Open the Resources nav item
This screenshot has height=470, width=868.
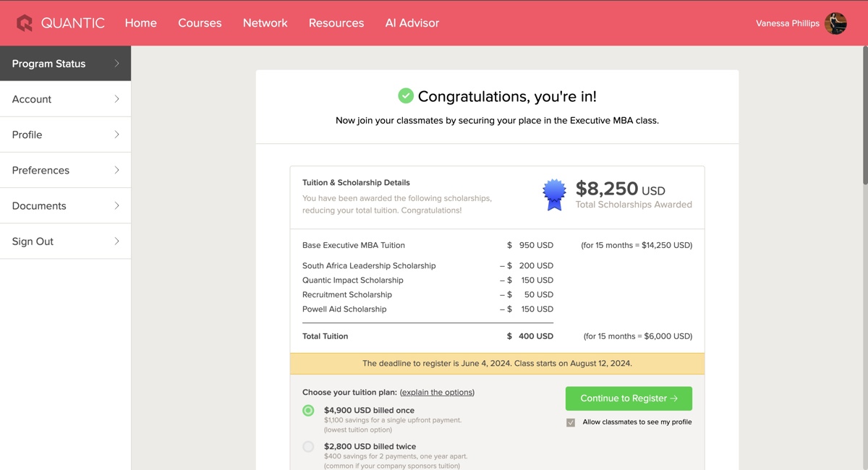point(336,23)
